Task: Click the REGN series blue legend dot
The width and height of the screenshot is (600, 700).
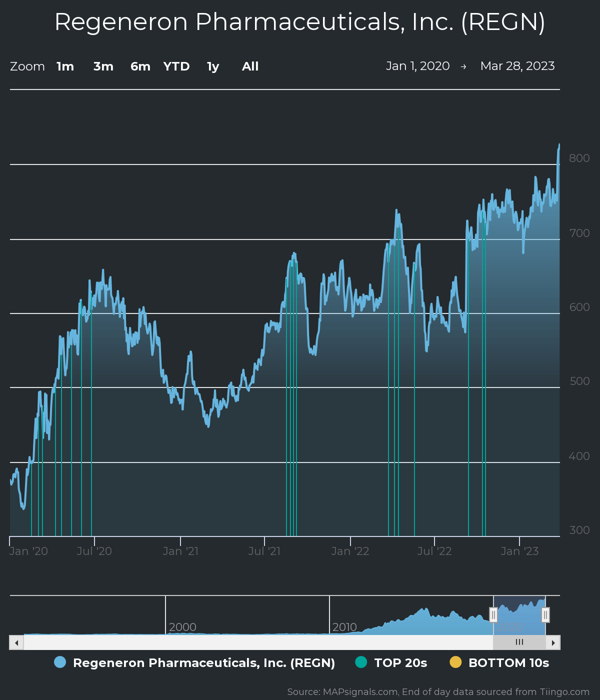Action: (60, 662)
